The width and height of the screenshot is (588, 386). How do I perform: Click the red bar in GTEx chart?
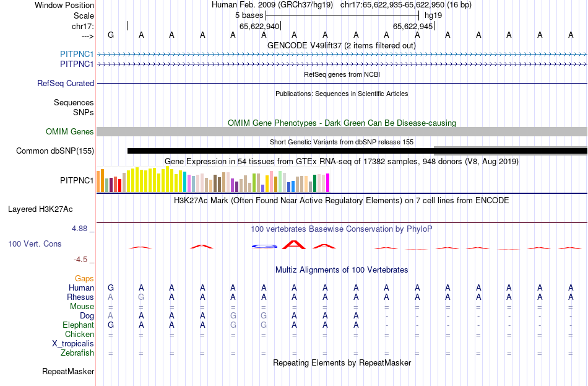[119, 186]
